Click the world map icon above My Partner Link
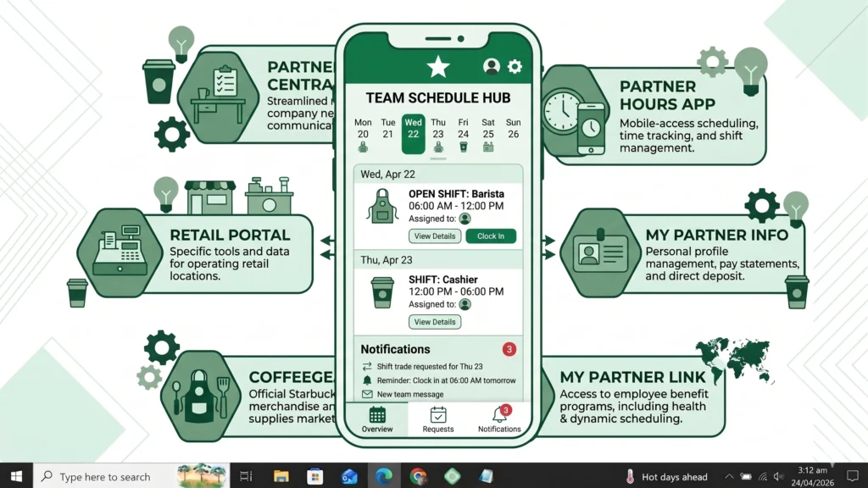868x488 pixels. [734, 359]
